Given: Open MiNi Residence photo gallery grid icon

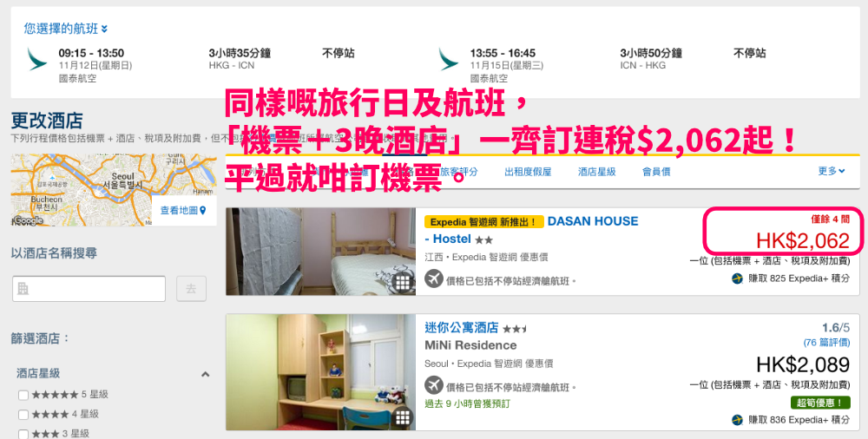Looking at the screenshot, I should [x=403, y=418].
